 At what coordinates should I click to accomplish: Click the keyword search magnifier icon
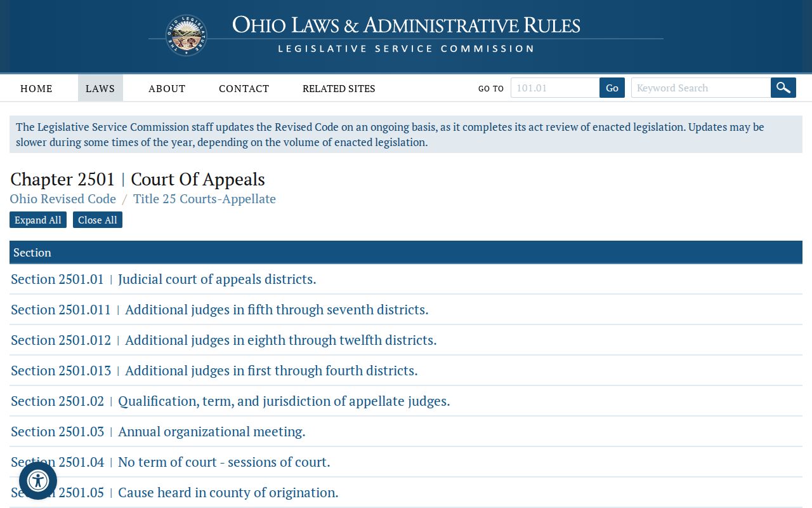783,88
